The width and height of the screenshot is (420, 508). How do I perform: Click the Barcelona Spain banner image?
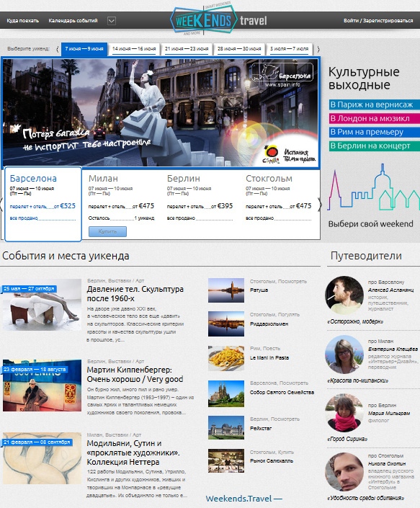[x=161, y=112]
